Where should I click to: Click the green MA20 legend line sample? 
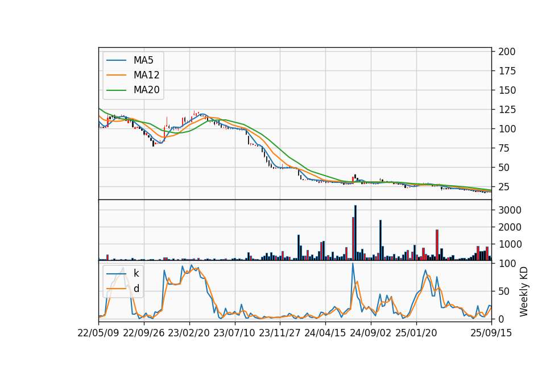click(116, 90)
